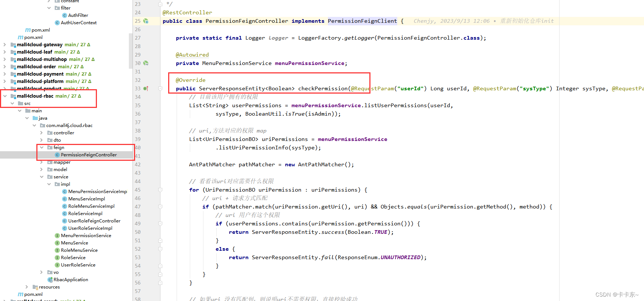The width and height of the screenshot is (644, 301).
Task: Expand the mall4cloud-platform module
Action: [x=5, y=81]
